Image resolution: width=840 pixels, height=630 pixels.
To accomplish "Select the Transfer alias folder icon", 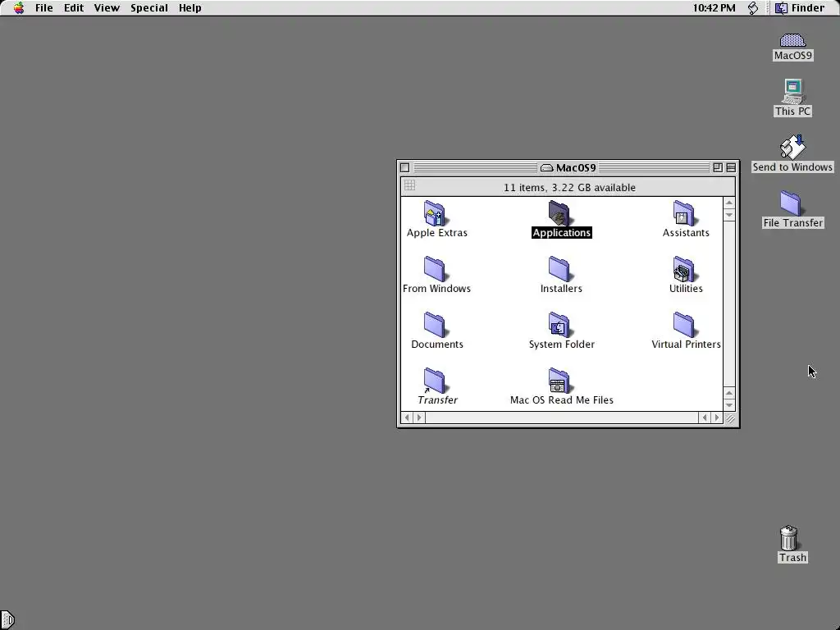I will [435, 381].
